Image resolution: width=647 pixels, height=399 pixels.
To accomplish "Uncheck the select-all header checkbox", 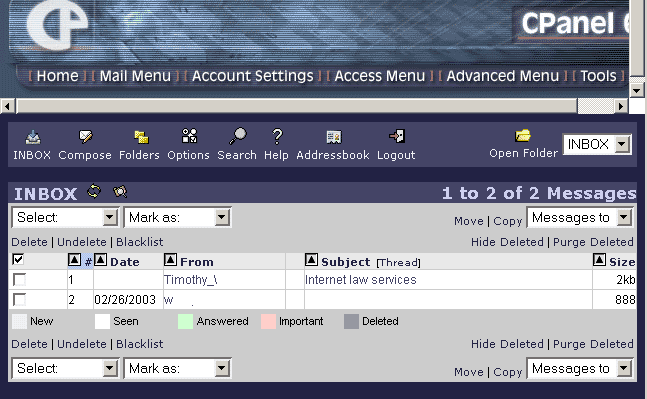I will tap(18, 260).
